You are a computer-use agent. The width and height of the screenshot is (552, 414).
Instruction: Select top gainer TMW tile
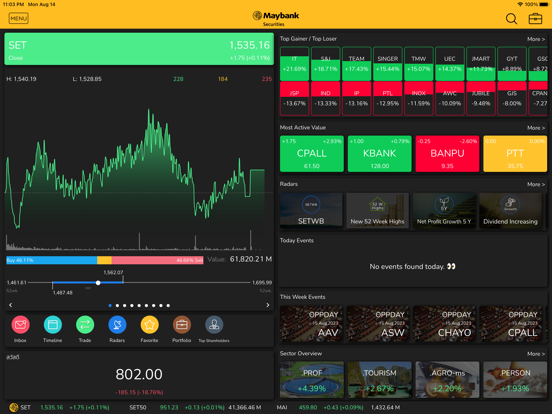[419, 64]
